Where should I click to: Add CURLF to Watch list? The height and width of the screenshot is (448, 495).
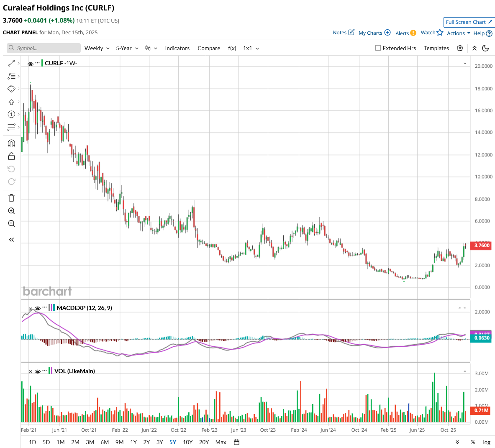[432, 33]
